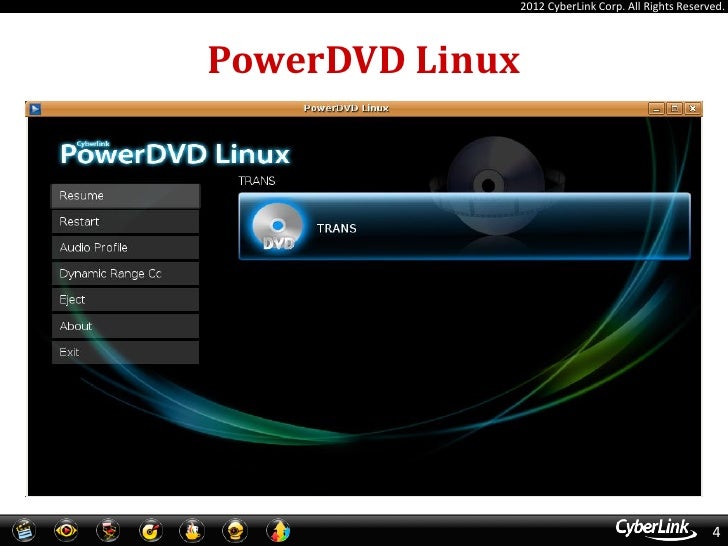Open the About entry

[x=125, y=326]
